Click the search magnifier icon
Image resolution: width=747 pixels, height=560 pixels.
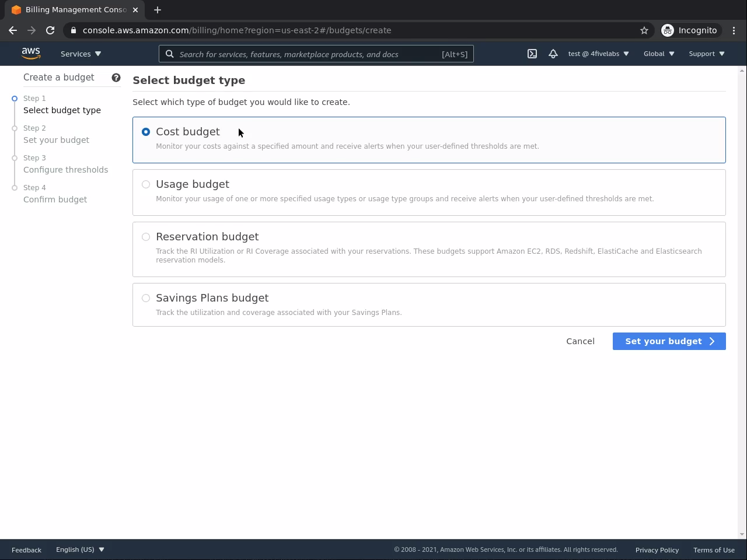pos(169,54)
